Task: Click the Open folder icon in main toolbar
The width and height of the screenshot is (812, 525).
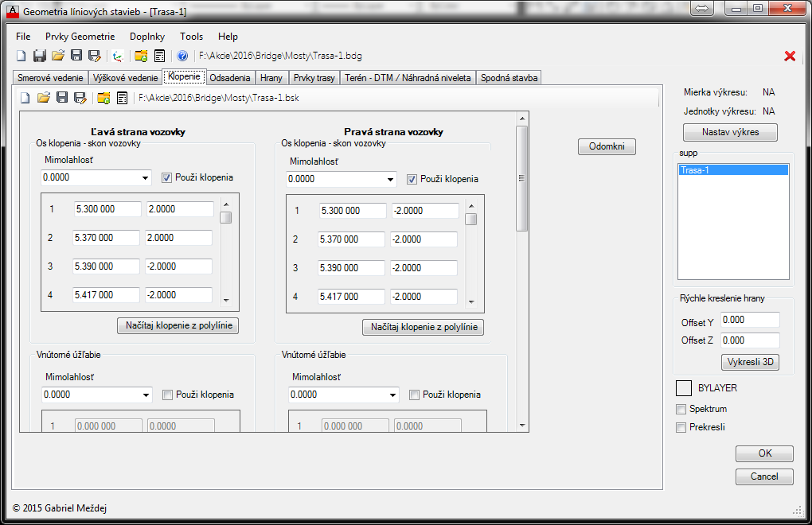Action: (x=57, y=56)
